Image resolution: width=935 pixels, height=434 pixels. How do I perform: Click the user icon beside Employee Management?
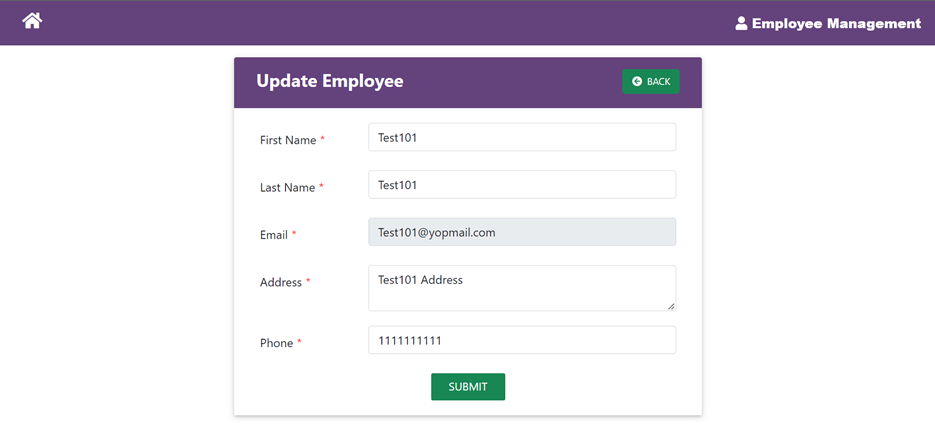tap(741, 23)
